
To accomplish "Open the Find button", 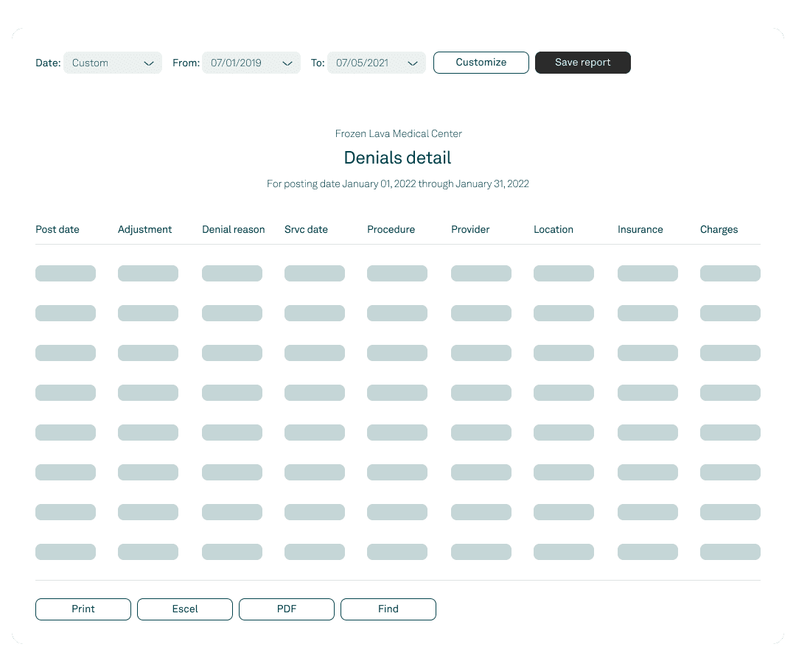I will coord(388,609).
